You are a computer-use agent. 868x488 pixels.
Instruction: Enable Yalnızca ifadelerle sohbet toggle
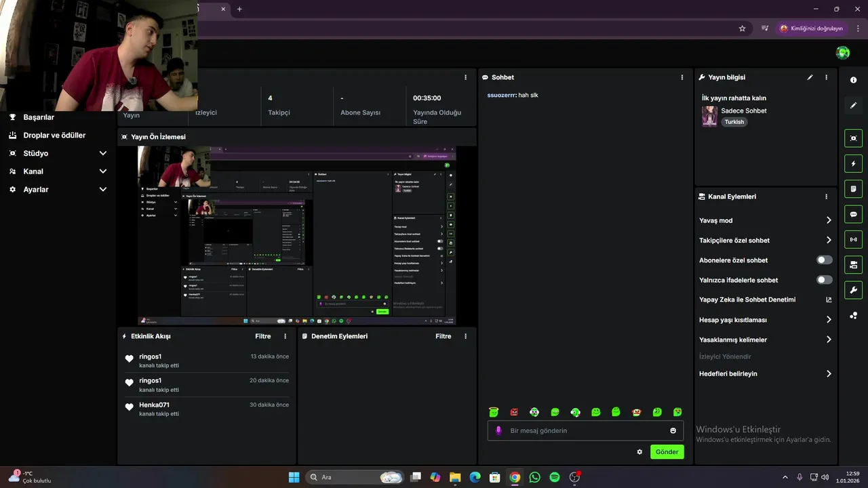824,280
